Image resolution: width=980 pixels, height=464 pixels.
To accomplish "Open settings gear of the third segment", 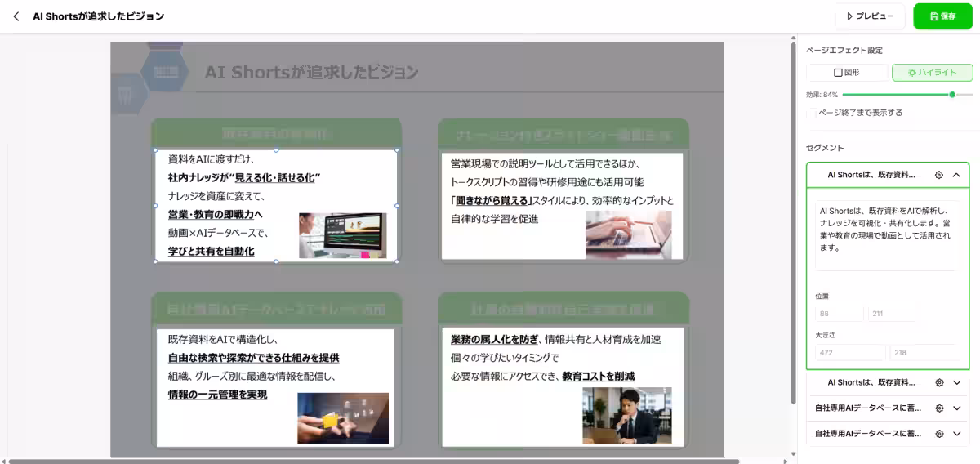I will click(x=939, y=408).
